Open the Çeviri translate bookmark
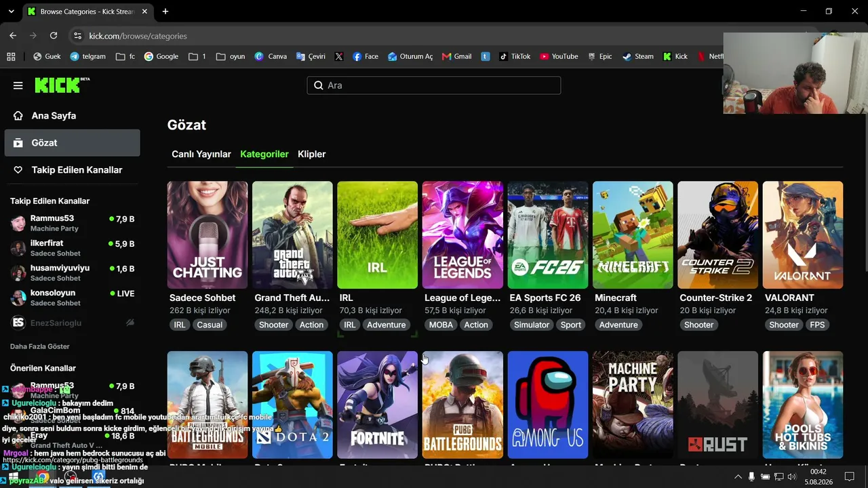The image size is (868, 488). (x=311, y=56)
